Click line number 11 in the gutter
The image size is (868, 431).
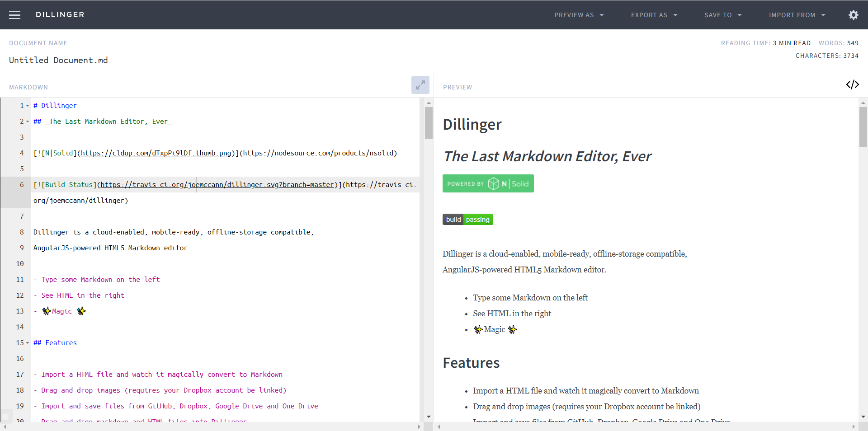pos(20,280)
